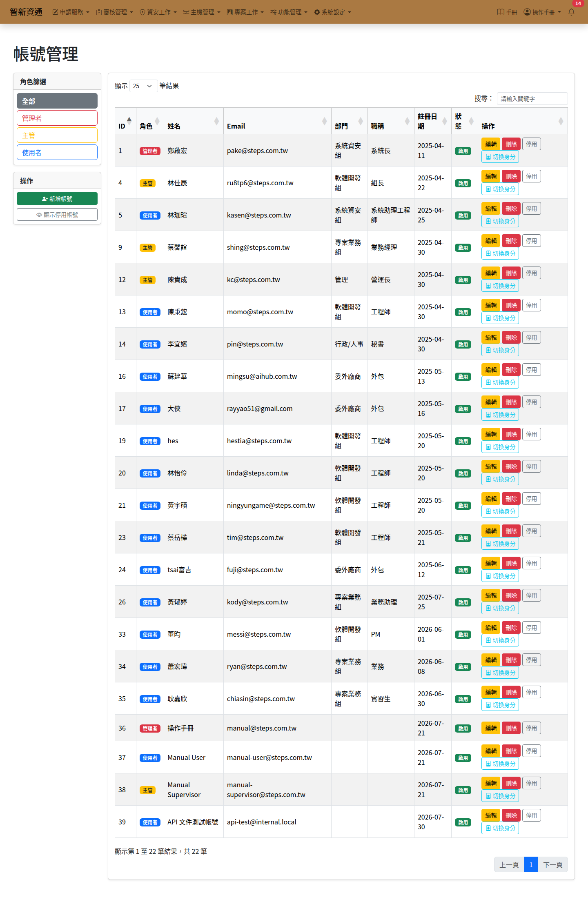Sort table by 角色 column
The height and width of the screenshot is (924, 588).
[150, 121]
